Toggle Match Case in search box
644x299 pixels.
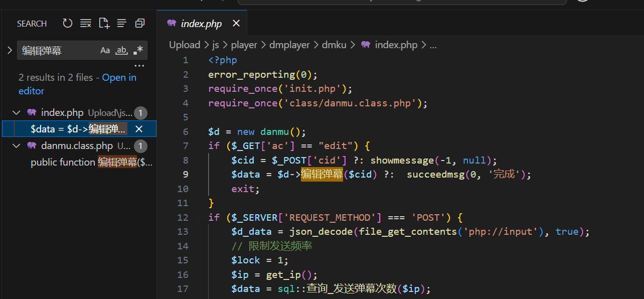105,50
